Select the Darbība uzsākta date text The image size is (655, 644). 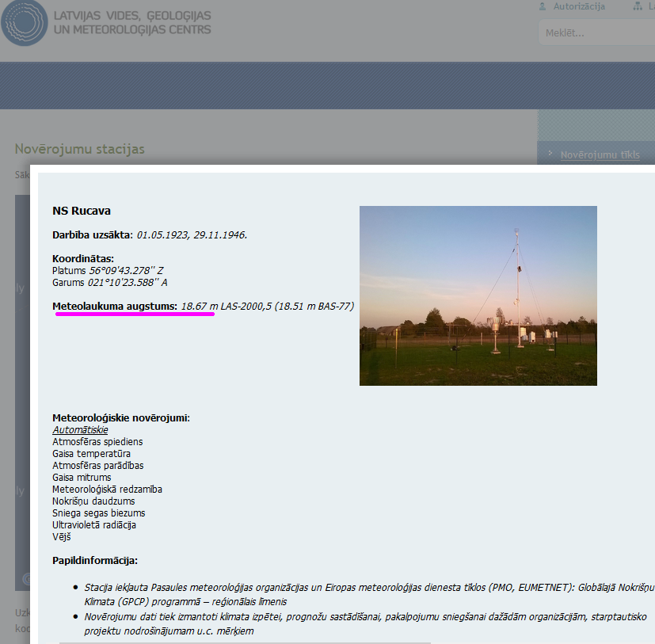click(x=192, y=235)
